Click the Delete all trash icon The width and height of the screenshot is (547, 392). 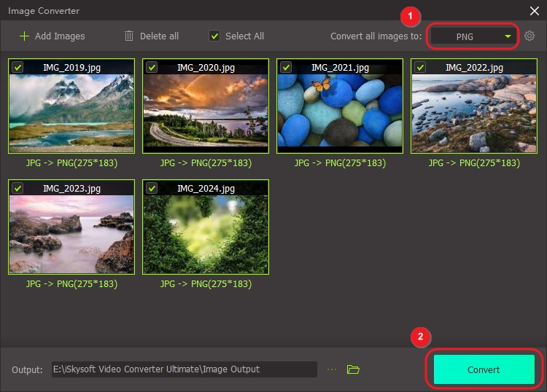pos(129,36)
